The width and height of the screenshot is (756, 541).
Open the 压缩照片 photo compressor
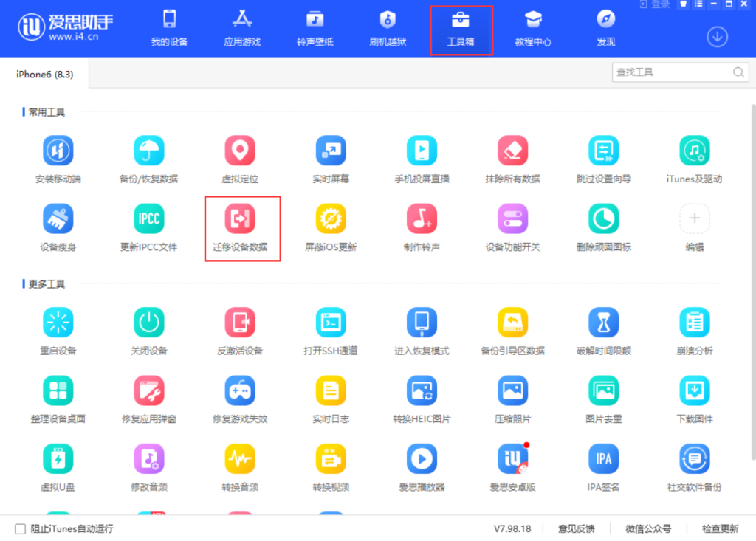point(512,398)
